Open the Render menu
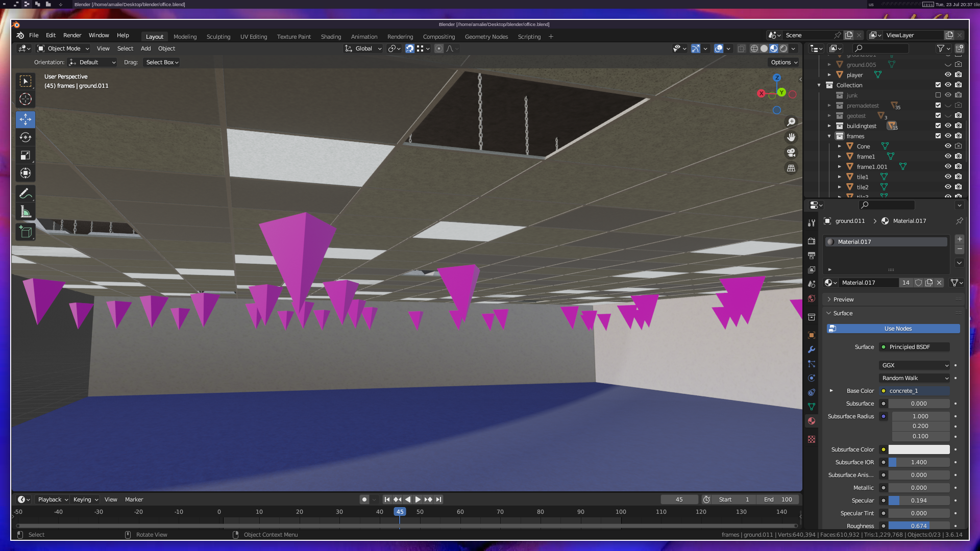 click(72, 35)
